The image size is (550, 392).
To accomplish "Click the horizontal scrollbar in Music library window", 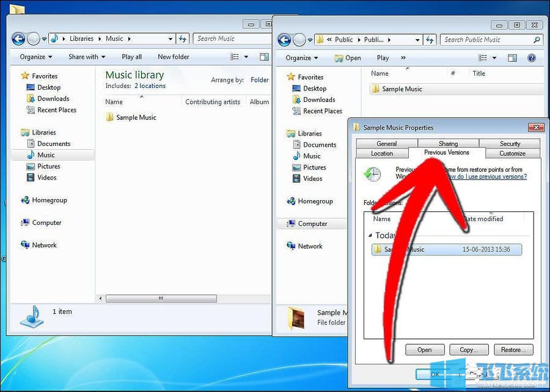I will click(x=161, y=299).
